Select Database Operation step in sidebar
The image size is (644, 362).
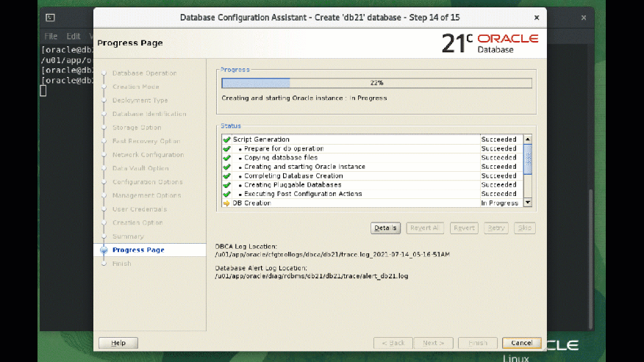pyautogui.click(x=145, y=73)
